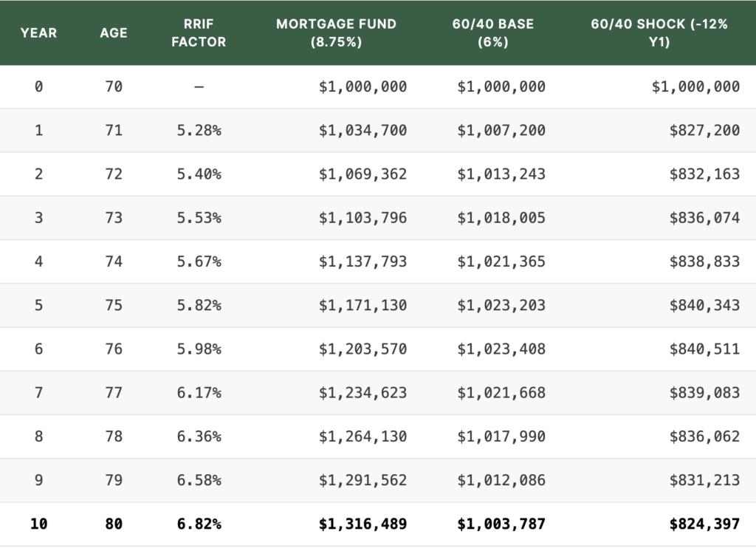Image resolution: width=756 pixels, height=548 pixels.
Task: Click the $1,264,130 mortgage fund value
Action: [362, 436]
